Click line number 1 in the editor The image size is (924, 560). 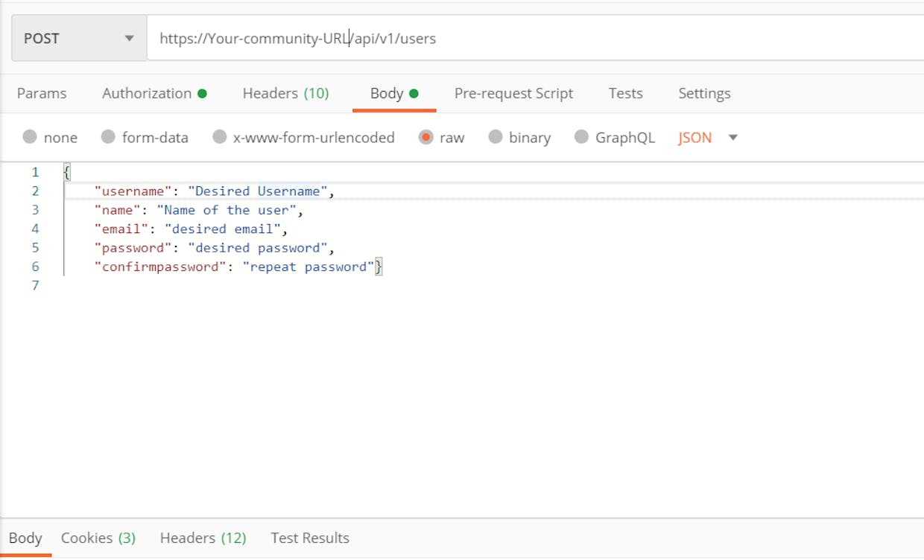pos(35,172)
